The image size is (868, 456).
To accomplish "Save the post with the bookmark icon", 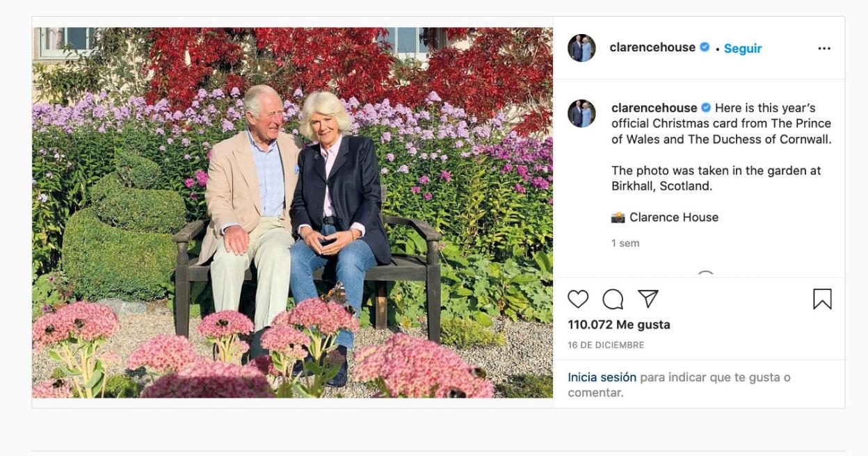I will 822,299.
